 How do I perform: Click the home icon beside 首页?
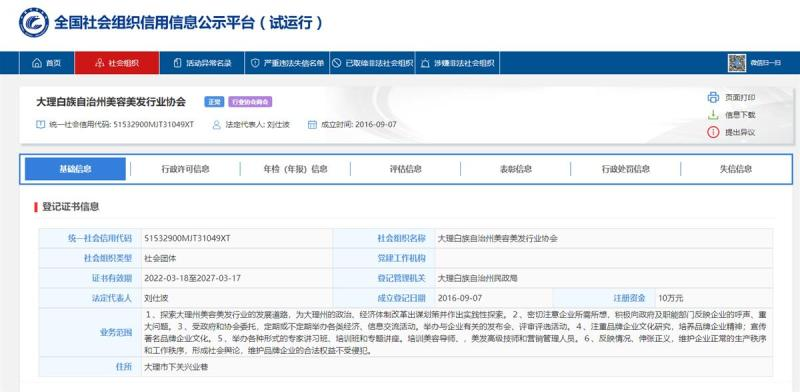click(37, 63)
